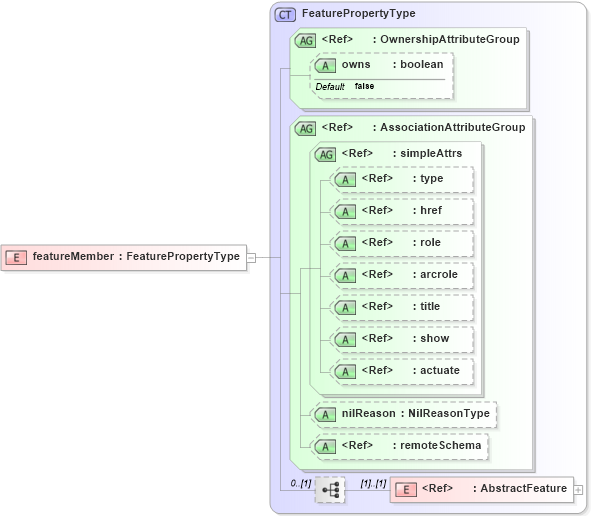Select the A icon of nilReason attribute
Image resolution: width=592 pixels, height=516 pixels.
tap(325, 415)
